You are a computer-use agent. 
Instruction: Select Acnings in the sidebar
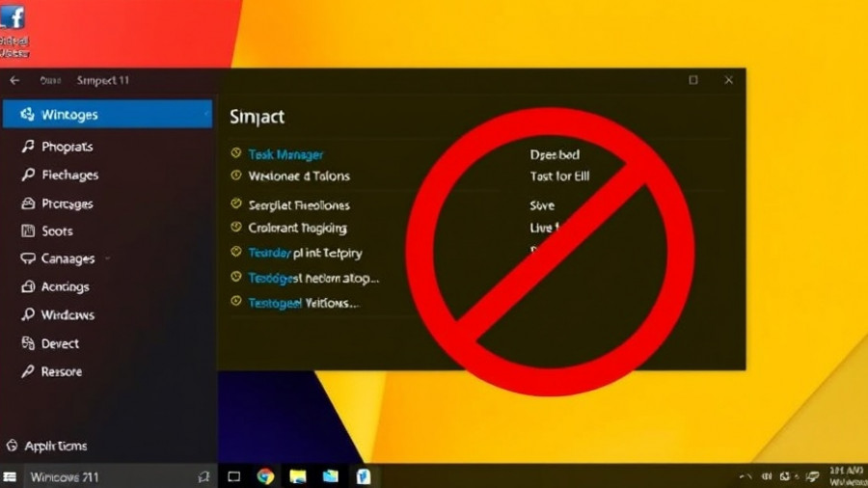[x=65, y=286]
